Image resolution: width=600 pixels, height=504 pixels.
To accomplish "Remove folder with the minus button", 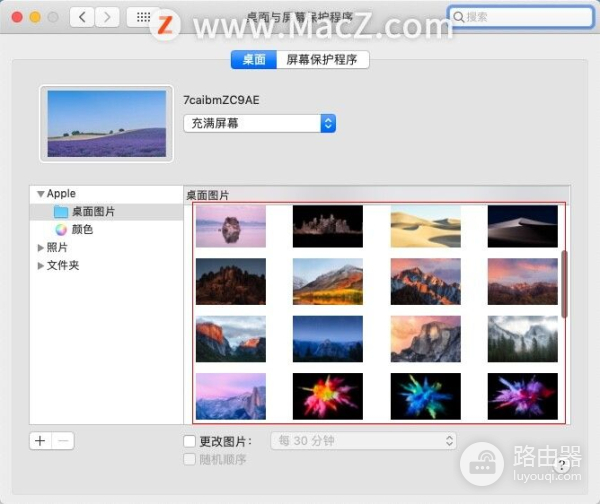I will pyautogui.click(x=63, y=441).
